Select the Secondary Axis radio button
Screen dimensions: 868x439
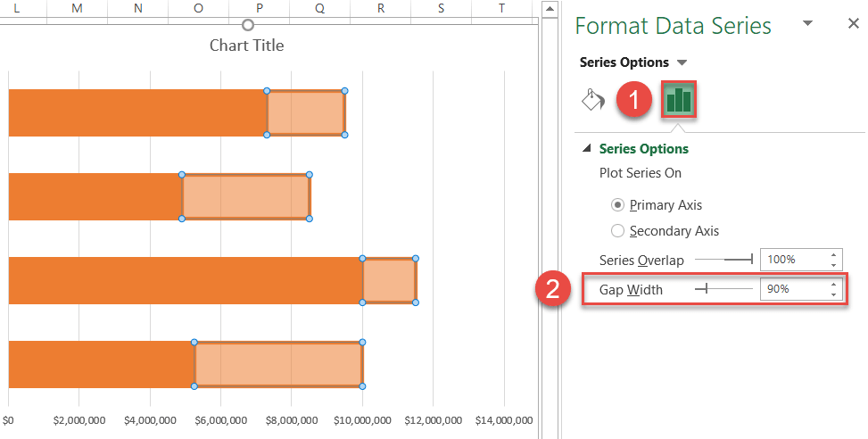(x=617, y=231)
